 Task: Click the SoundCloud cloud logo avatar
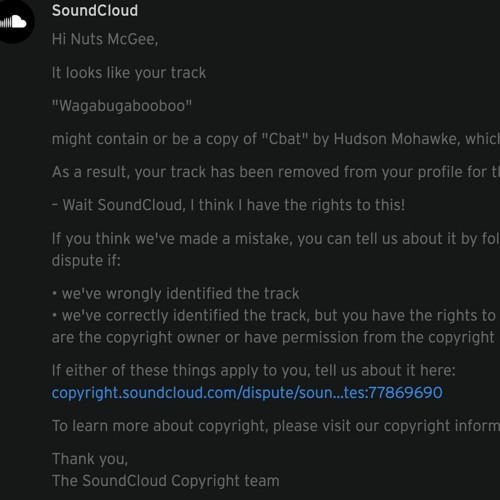[x=15, y=22]
